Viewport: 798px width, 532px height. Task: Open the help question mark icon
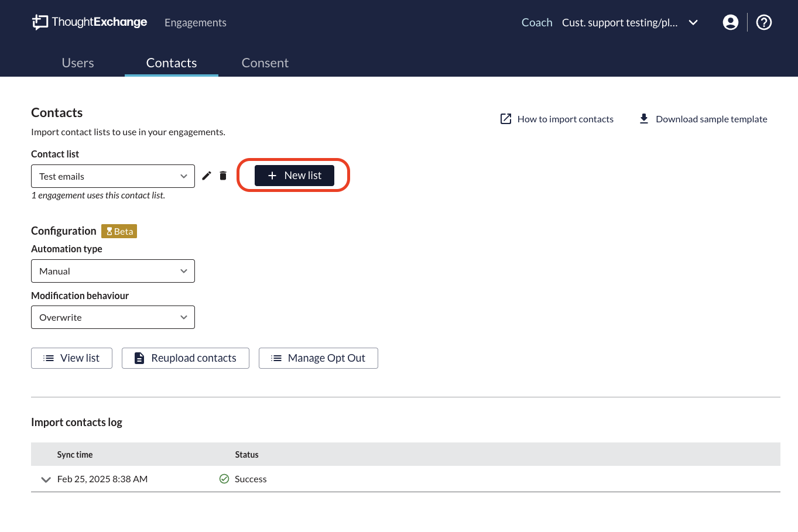pyautogui.click(x=763, y=22)
